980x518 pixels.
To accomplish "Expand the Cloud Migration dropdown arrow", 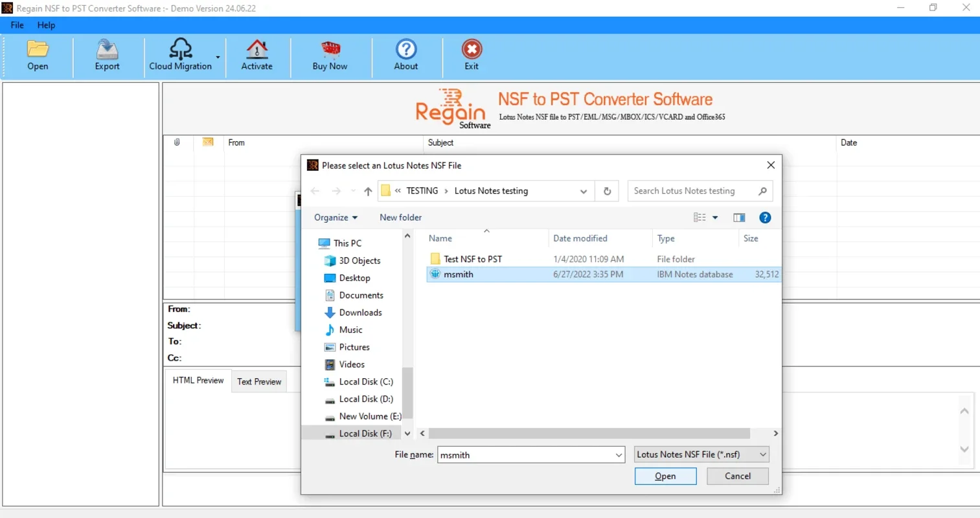I will (218, 58).
